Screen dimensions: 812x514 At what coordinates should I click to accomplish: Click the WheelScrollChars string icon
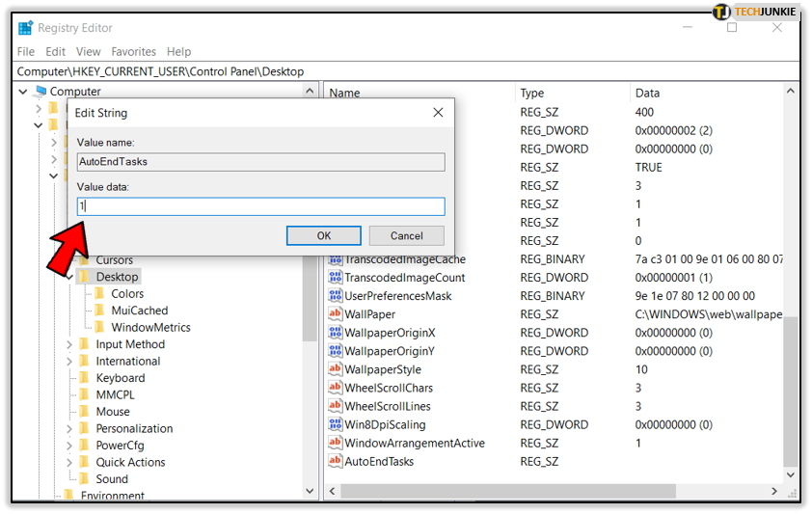[335, 387]
